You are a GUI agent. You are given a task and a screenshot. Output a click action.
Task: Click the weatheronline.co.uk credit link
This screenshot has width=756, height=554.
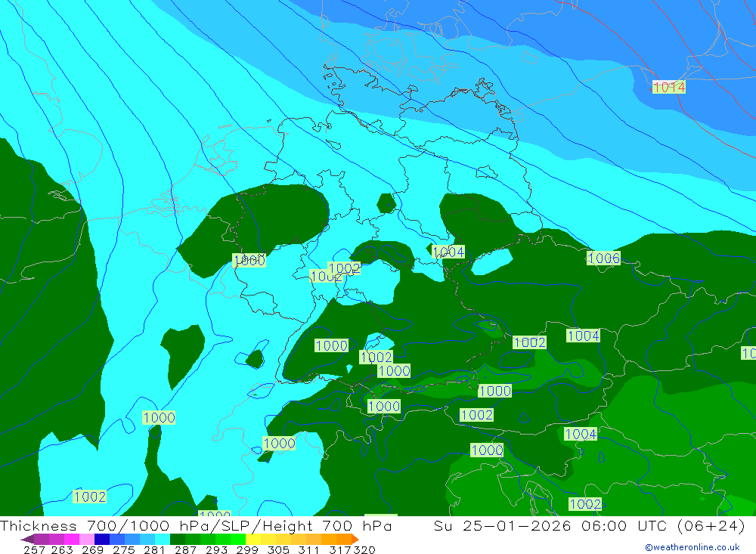tap(692, 547)
